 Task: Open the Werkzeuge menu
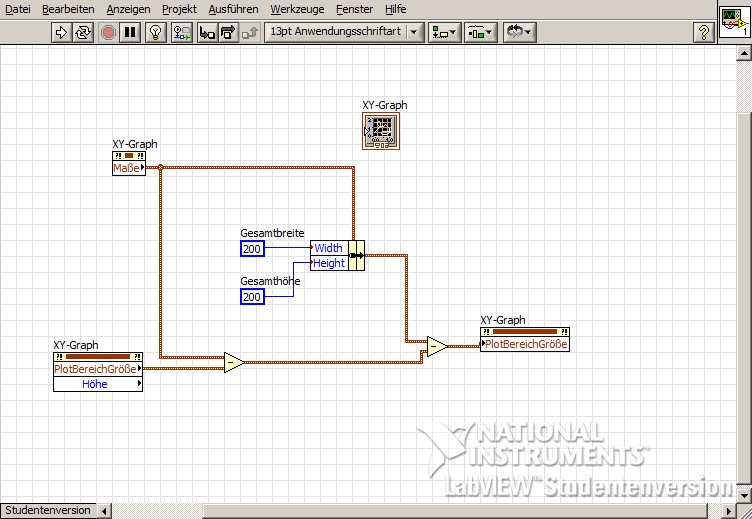coord(297,8)
